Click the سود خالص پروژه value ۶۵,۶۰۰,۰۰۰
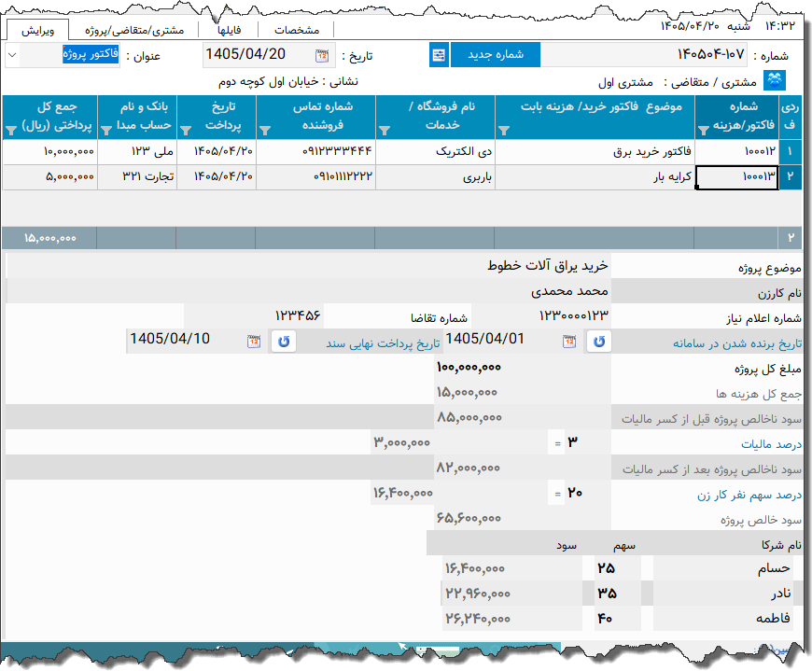 pos(523,518)
